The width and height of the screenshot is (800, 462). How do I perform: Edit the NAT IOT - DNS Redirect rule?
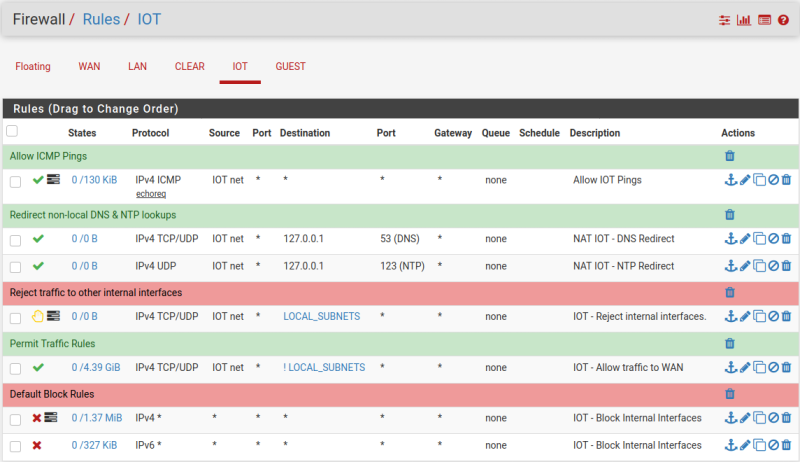(x=745, y=239)
